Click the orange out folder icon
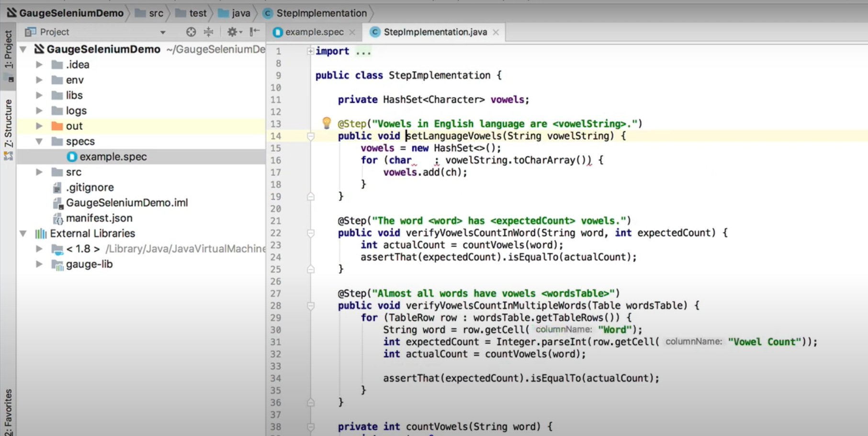 tap(57, 126)
